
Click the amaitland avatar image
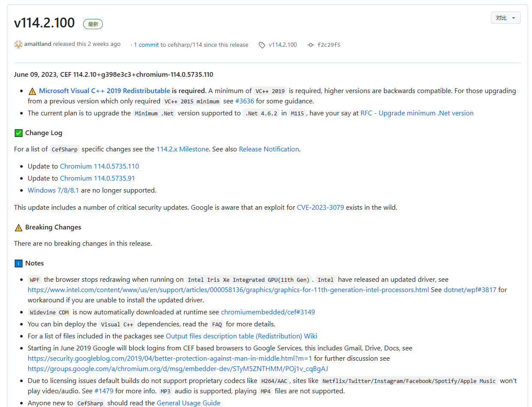(18, 44)
